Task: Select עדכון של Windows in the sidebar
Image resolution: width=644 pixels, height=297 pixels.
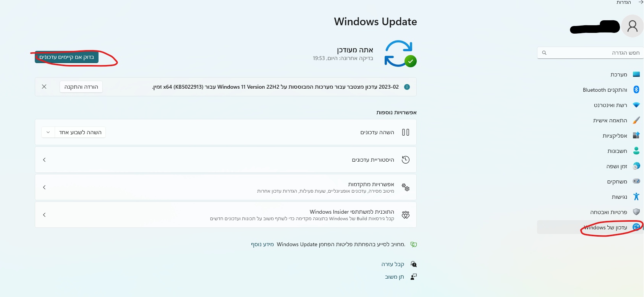Action: coord(605,227)
